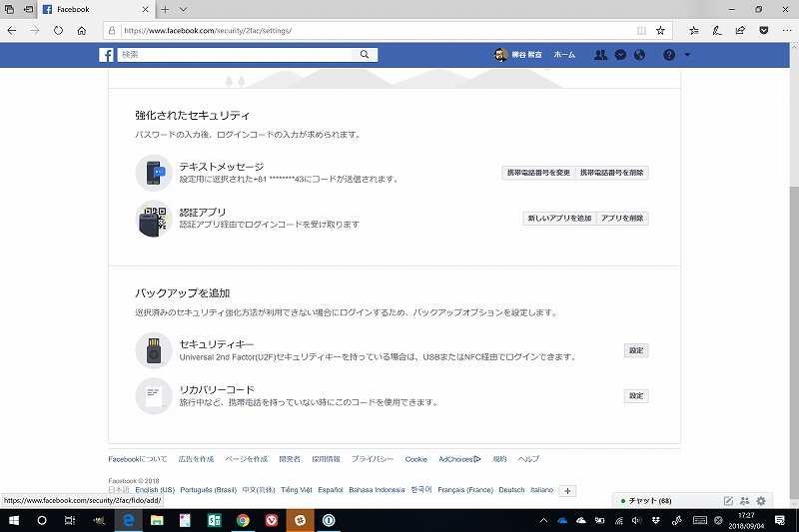Click the Facebook logo icon
The image size is (799, 532).
(x=106, y=55)
